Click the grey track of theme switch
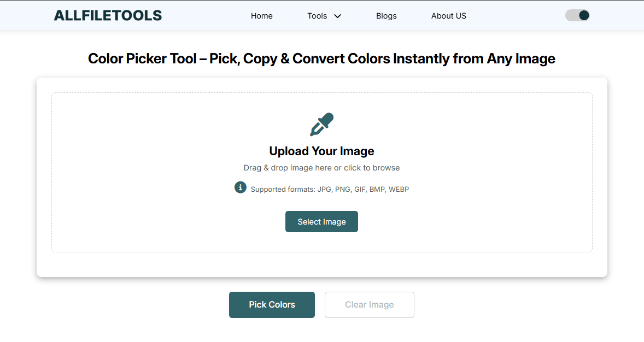This screenshot has height=342, width=644. tap(571, 15)
